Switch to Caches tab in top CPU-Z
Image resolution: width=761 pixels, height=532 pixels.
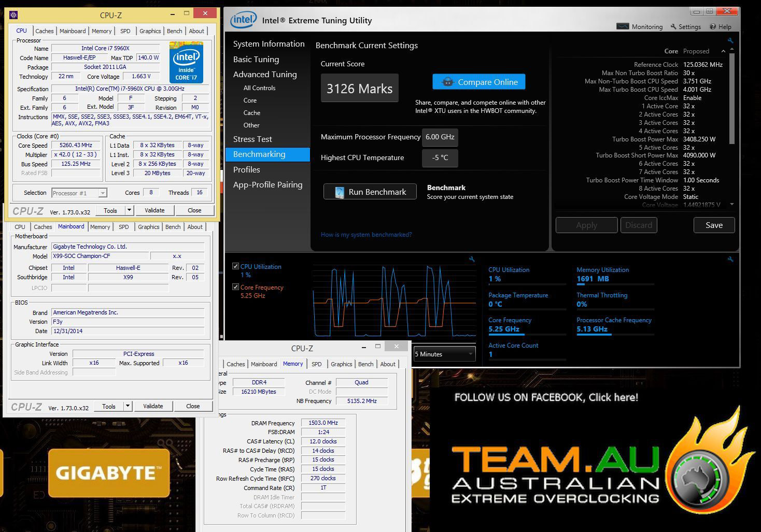[44, 31]
